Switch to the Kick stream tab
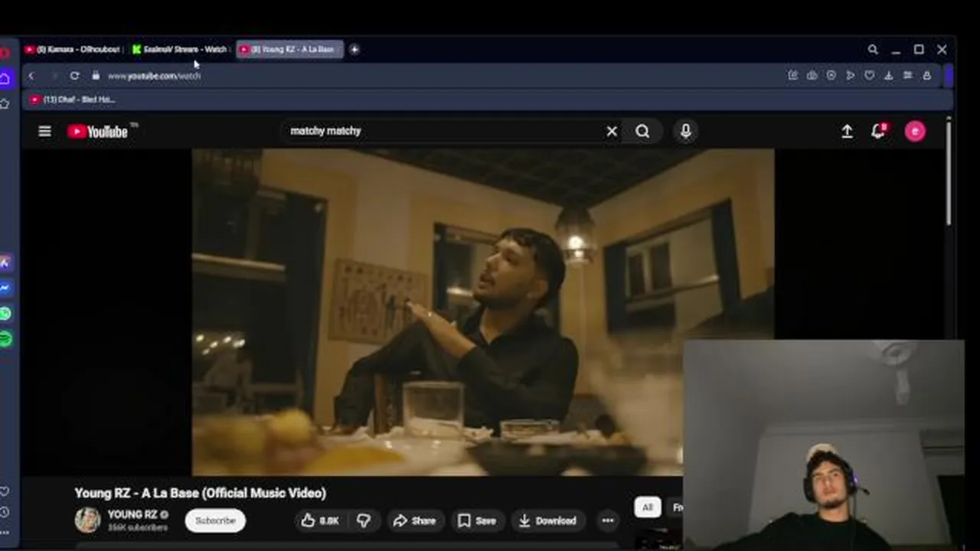 pos(181,50)
